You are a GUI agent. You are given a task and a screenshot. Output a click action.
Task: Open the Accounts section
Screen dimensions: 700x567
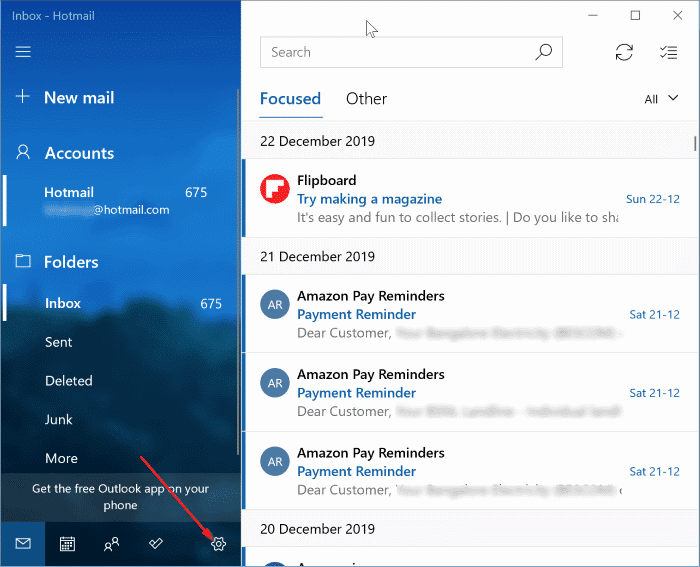point(79,153)
